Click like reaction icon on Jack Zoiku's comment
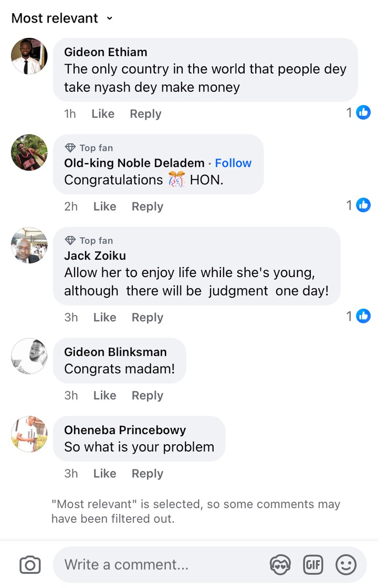The image size is (378, 588). [x=363, y=316]
